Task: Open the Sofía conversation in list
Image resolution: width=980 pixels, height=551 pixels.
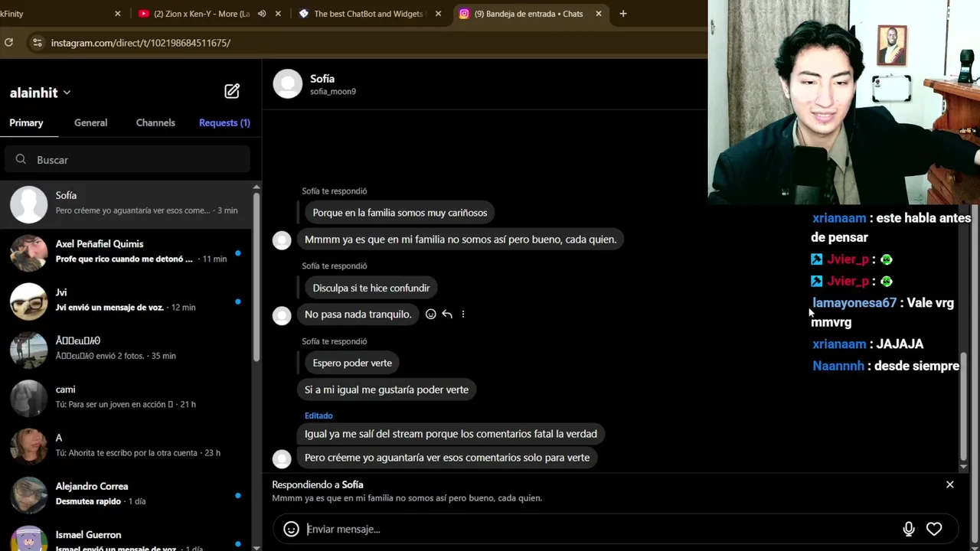Action: click(126, 204)
